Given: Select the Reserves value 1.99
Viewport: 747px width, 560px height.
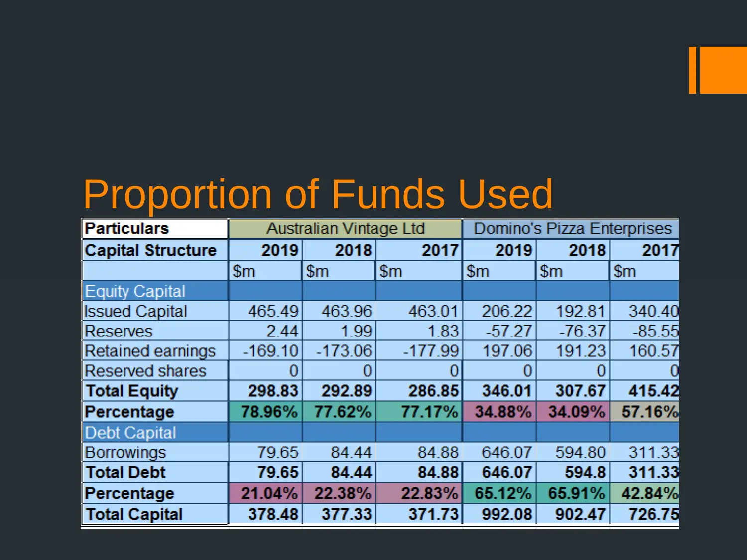Looking at the screenshot, I should click(x=356, y=331).
